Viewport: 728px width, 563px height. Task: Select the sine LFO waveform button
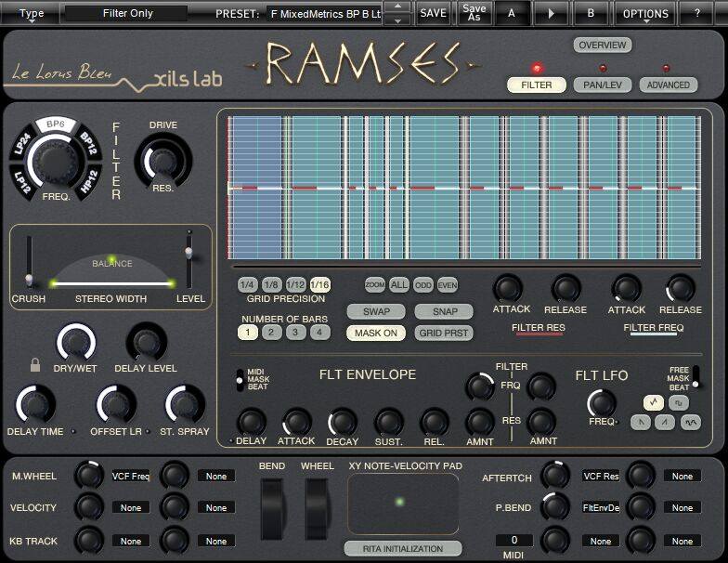[691, 422]
